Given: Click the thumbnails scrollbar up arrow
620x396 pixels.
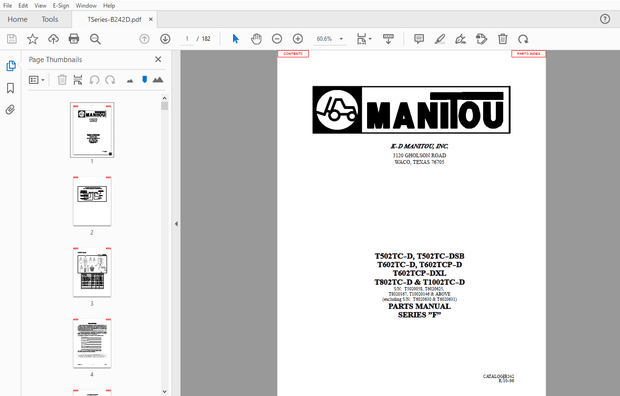Looking at the screenshot, I should 164,98.
